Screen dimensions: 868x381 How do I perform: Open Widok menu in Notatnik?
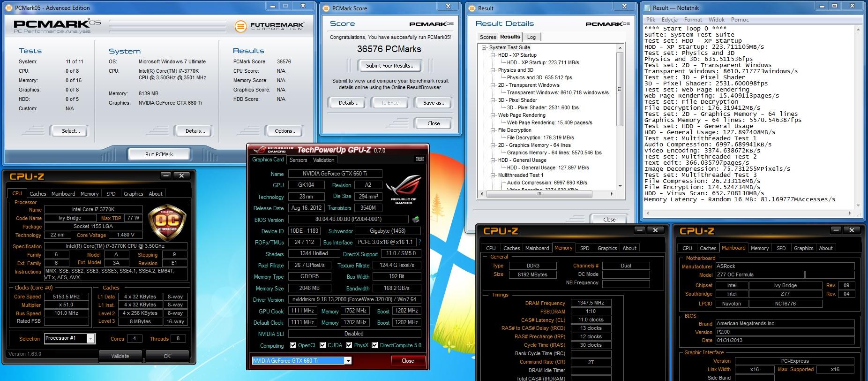717,20
